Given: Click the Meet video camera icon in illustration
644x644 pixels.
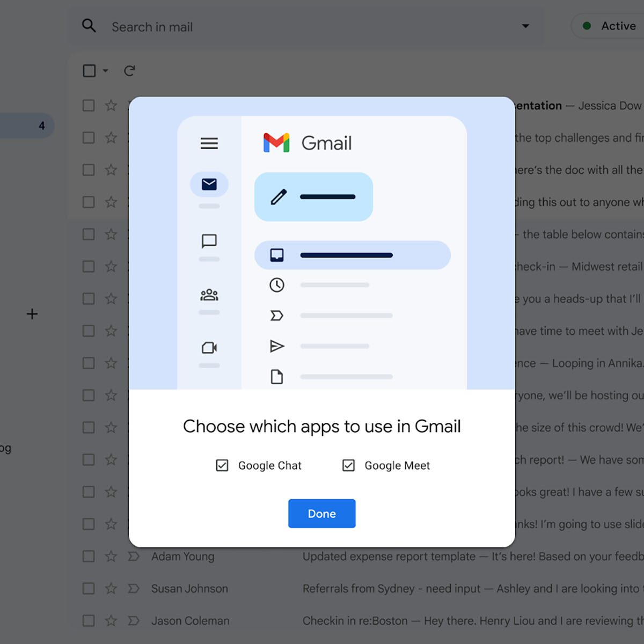Looking at the screenshot, I should (209, 348).
